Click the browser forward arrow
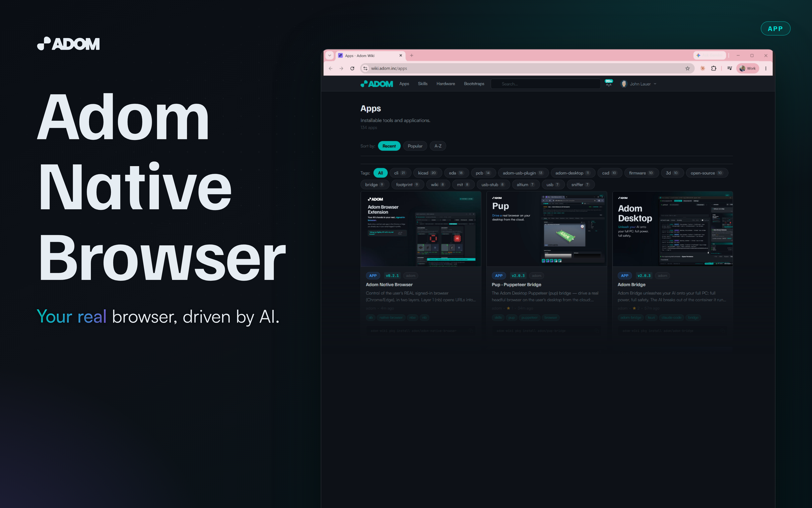This screenshot has width=812, height=508. pyautogui.click(x=341, y=68)
